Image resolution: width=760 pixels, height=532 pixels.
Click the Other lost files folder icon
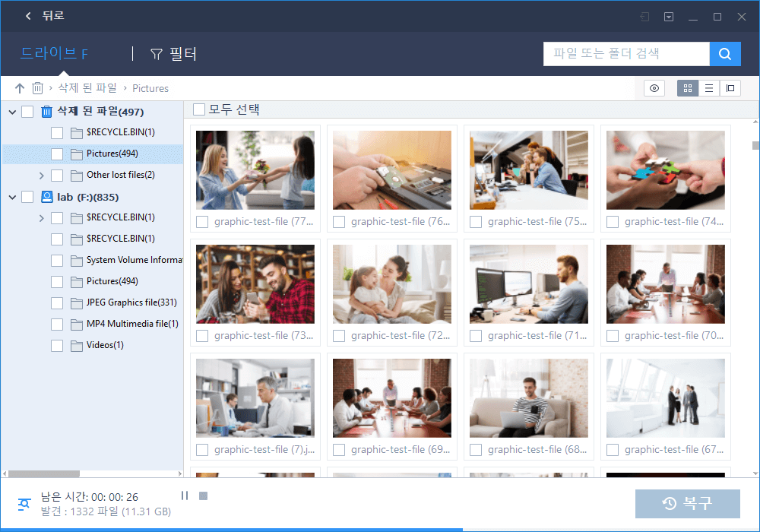pyautogui.click(x=76, y=176)
